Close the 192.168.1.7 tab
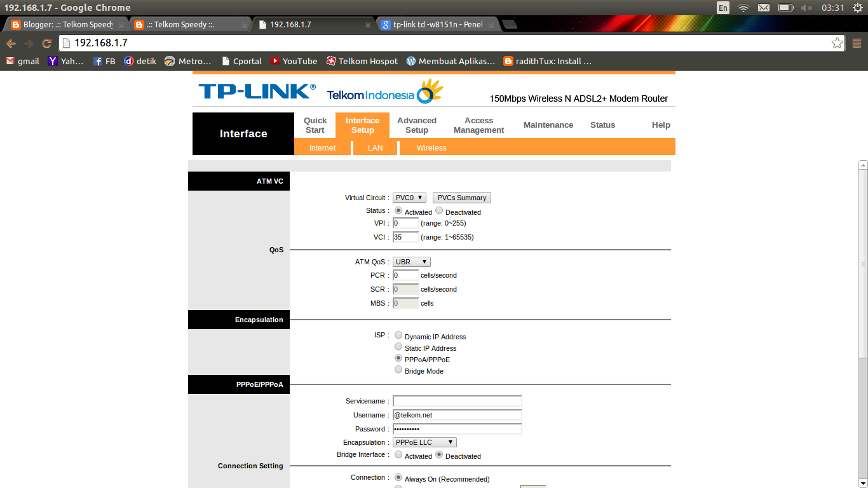This screenshot has height=488, width=868. [x=367, y=25]
